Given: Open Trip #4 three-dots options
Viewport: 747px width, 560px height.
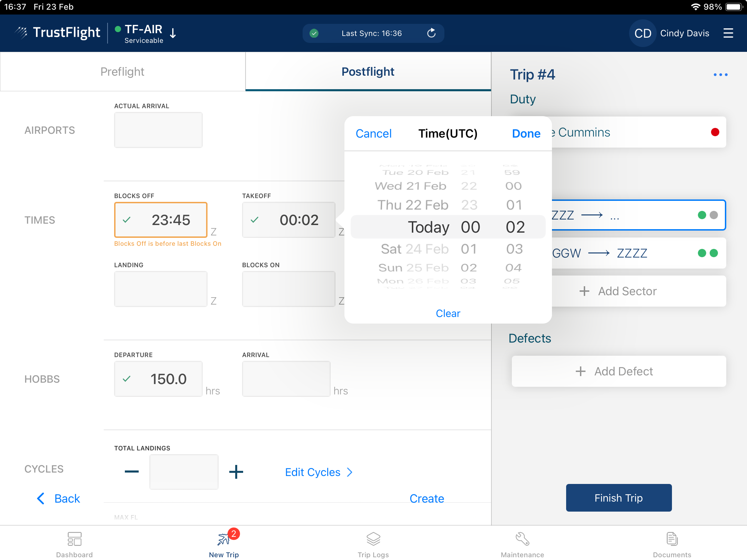Looking at the screenshot, I should point(720,75).
